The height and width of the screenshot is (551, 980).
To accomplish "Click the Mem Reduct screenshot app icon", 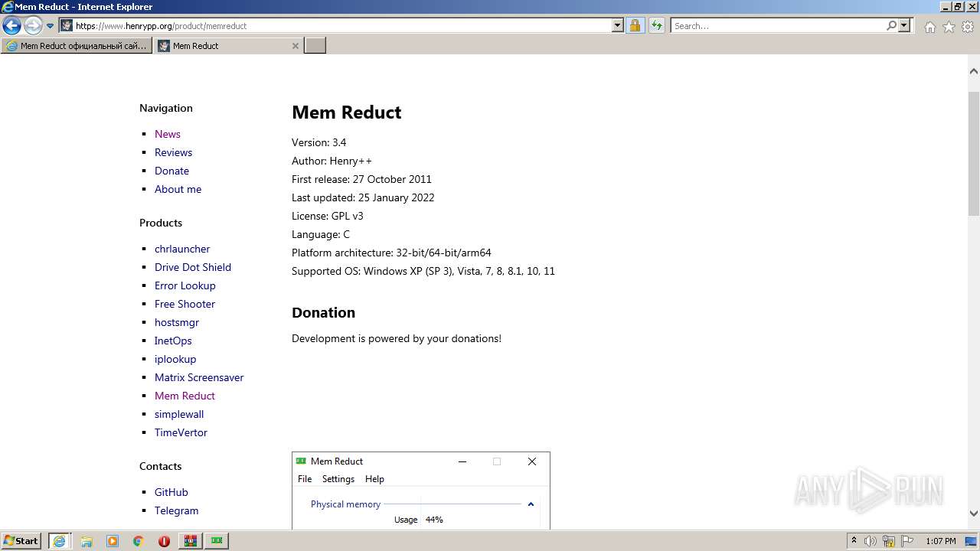I will 301,461.
